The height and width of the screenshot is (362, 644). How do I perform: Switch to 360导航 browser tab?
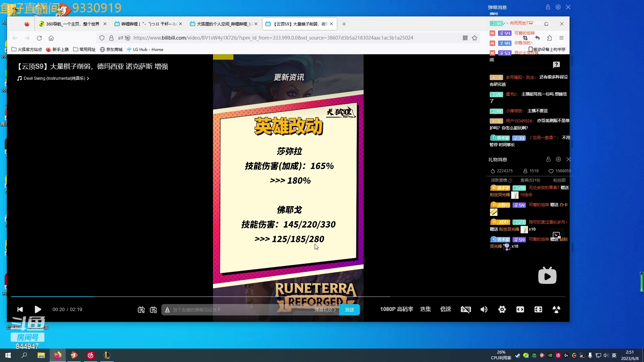[x=72, y=24]
